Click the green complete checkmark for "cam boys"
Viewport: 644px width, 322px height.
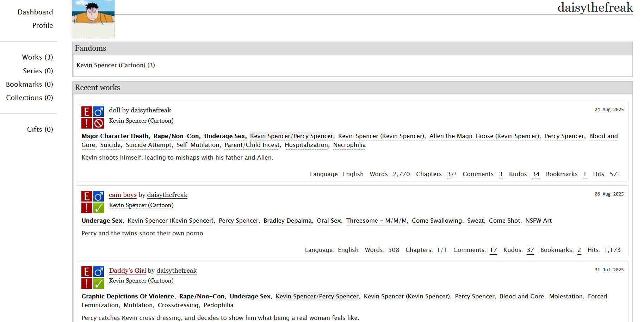coord(99,208)
